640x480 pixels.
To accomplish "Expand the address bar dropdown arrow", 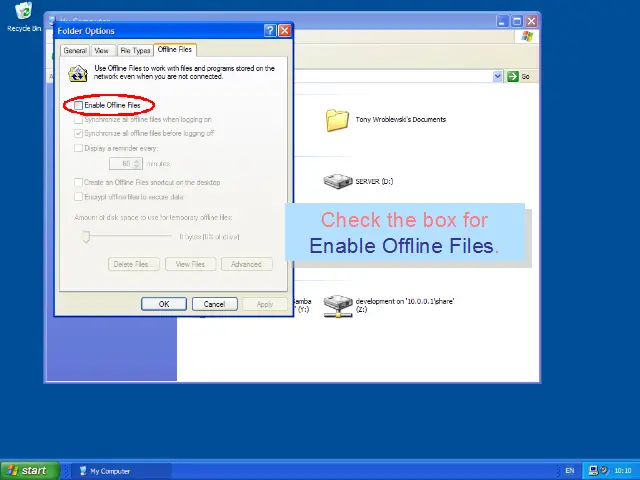I will coord(498,76).
